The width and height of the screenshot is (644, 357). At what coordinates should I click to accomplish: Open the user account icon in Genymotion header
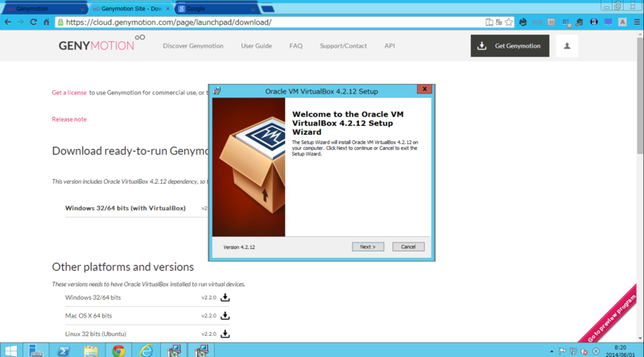coord(567,46)
